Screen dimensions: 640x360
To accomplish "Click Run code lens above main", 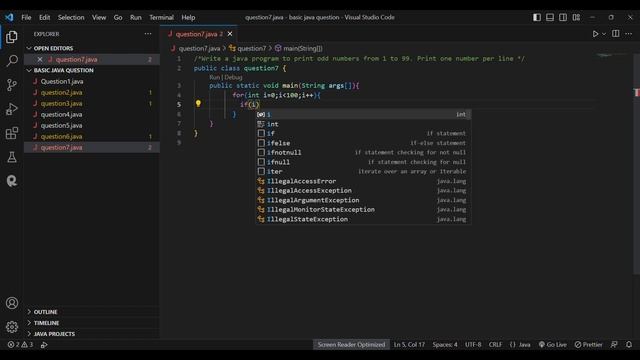I will coord(214,77).
